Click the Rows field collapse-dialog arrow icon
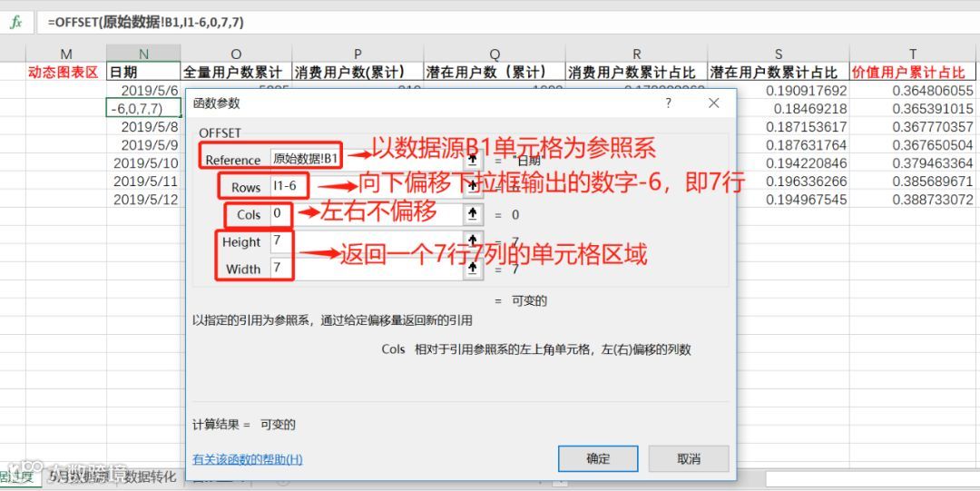The width and height of the screenshot is (980, 491). pyautogui.click(x=473, y=186)
